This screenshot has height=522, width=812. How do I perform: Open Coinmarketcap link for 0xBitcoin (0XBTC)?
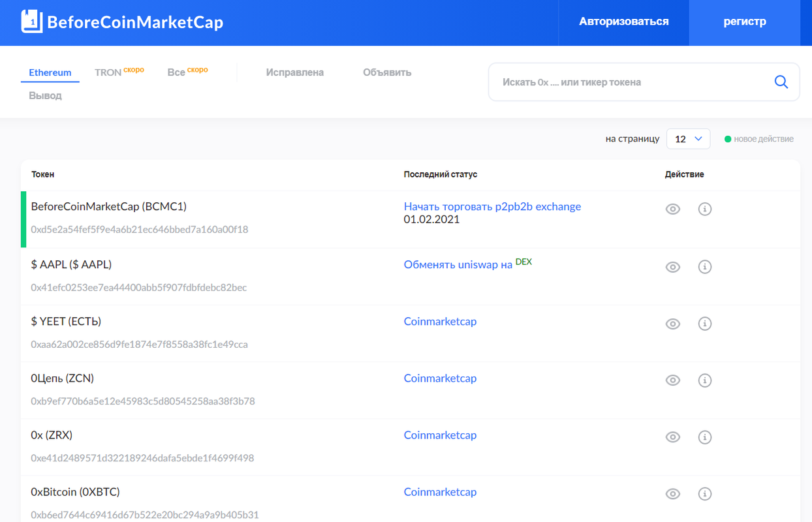tap(440, 491)
